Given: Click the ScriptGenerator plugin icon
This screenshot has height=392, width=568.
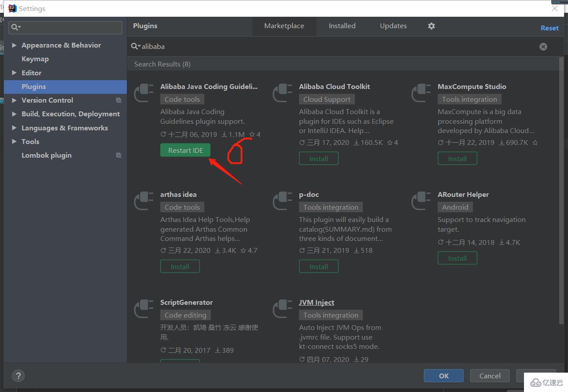Looking at the screenshot, I should tap(144, 309).
